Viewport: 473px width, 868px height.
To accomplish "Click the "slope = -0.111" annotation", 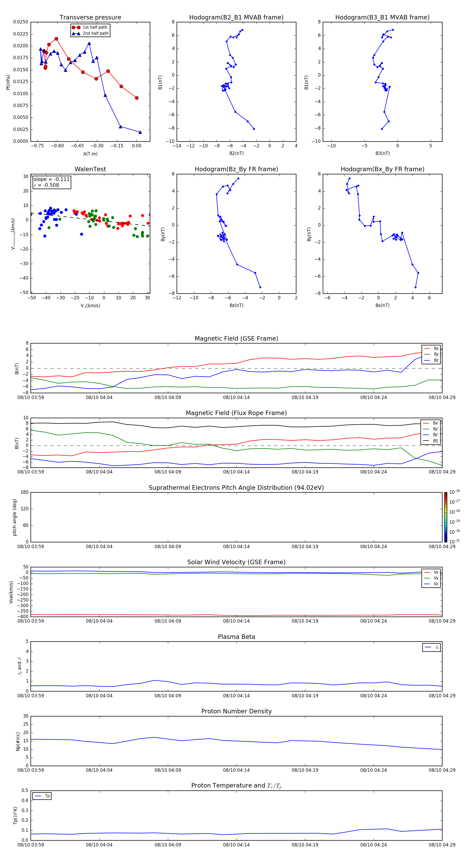I will [52, 179].
